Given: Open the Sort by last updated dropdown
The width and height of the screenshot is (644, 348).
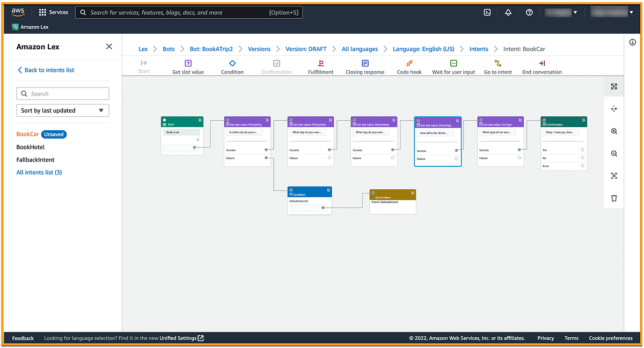Looking at the screenshot, I should click(62, 110).
